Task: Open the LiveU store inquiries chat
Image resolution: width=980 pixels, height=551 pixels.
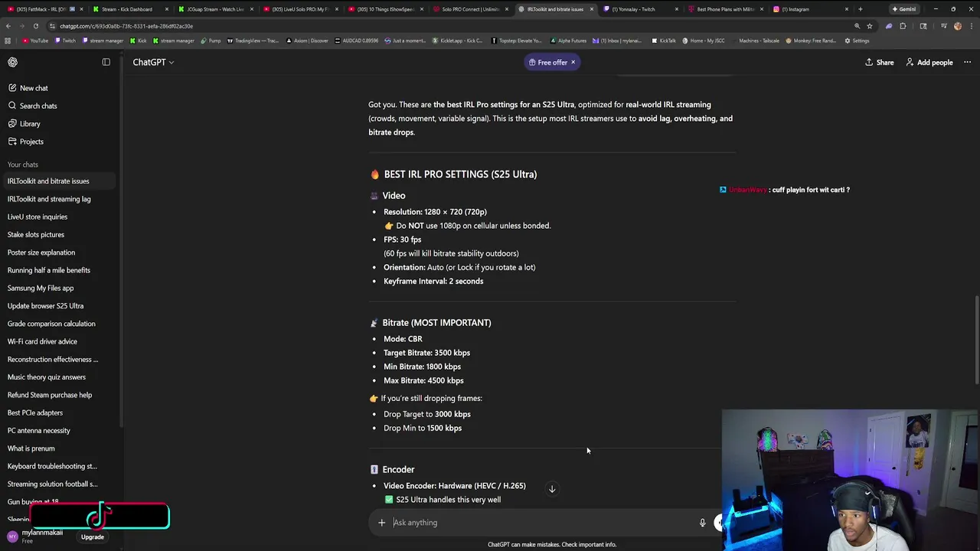Action: (60, 217)
